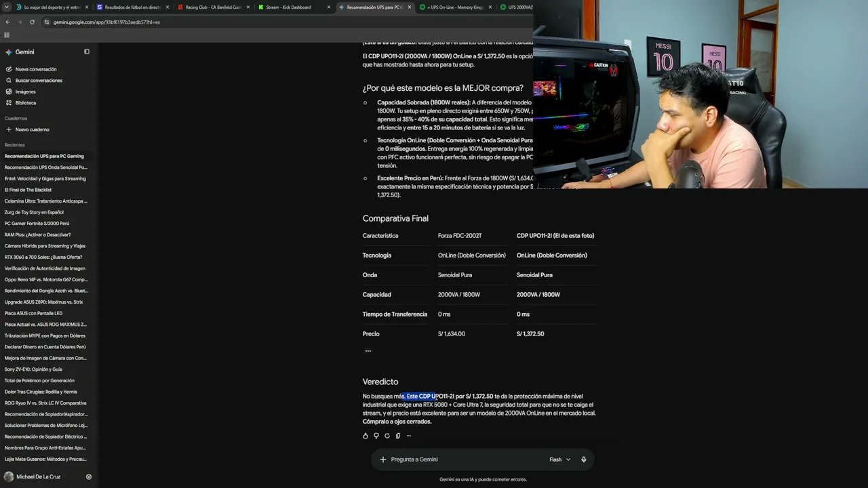Activate the microphone voice input
The width and height of the screenshot is (868, 488).
(x=583, y=460)
